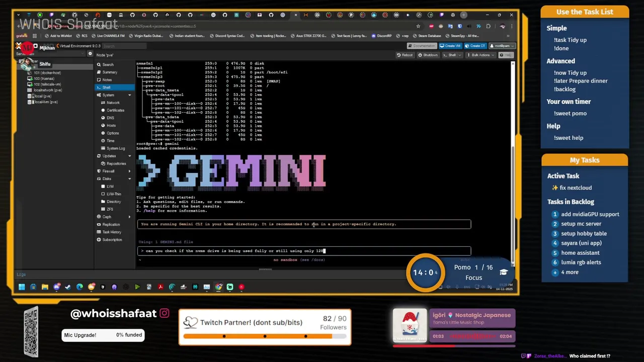Click the Reboot button
This screenshot has height=362, width=644.
(405, 55)
